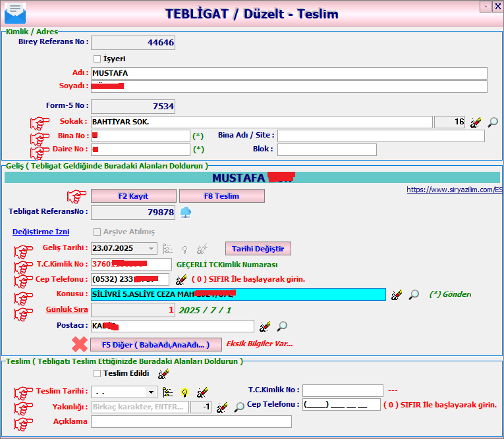
Task: Click the search magnifier beside Konusu field
Action: [413, 295]
